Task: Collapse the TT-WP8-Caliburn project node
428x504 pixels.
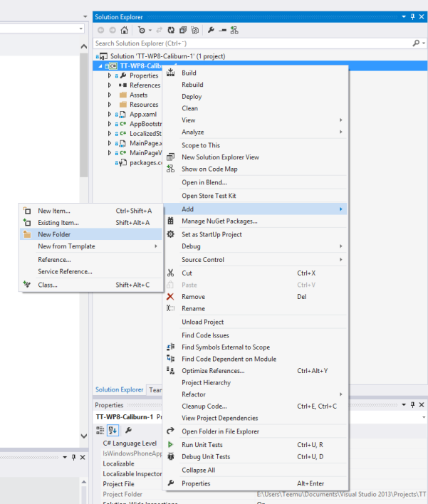Action: [100, 66]
